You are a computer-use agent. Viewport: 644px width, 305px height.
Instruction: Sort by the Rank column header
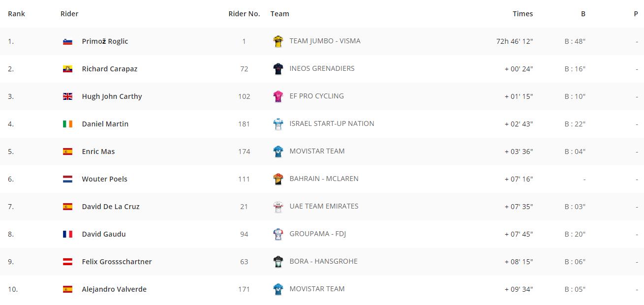tap(16, 14)
